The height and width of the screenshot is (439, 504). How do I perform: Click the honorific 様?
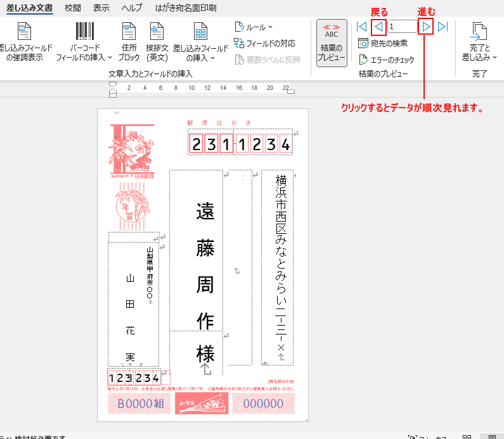(x=205, y=353)
